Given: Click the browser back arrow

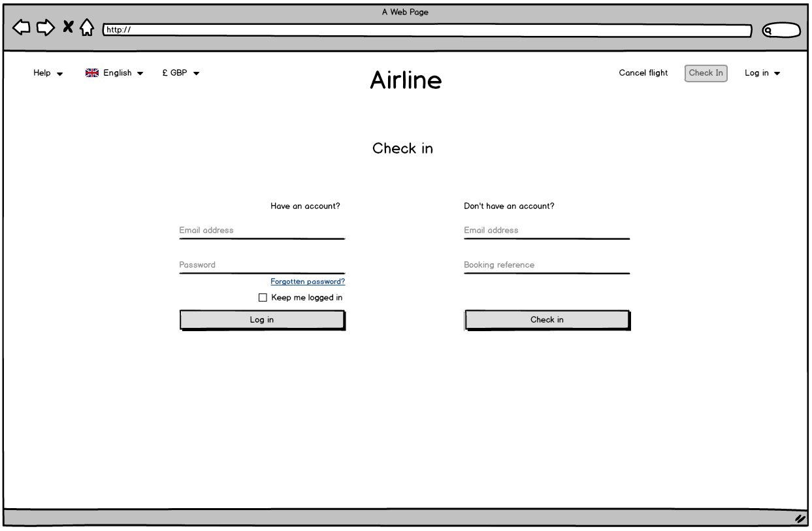Looking at the screenshot, I should [22, 27].
